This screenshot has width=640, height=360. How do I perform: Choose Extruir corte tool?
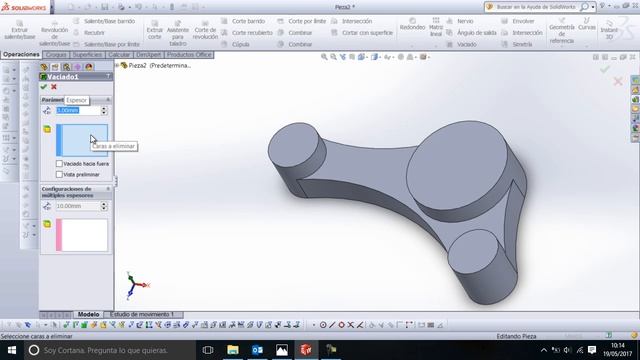coord(155,30)
